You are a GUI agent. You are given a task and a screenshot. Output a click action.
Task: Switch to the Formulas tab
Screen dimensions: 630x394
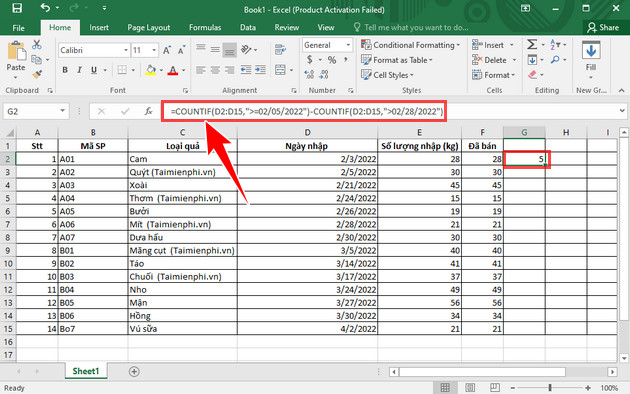(205, 28)
